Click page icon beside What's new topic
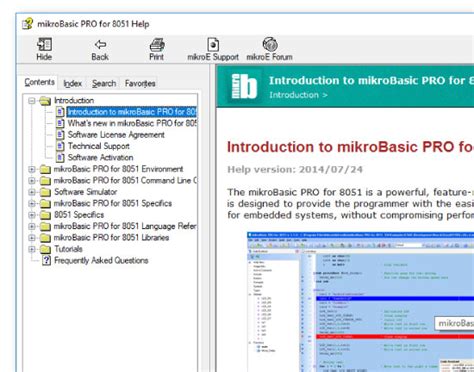 coord(60,123)
